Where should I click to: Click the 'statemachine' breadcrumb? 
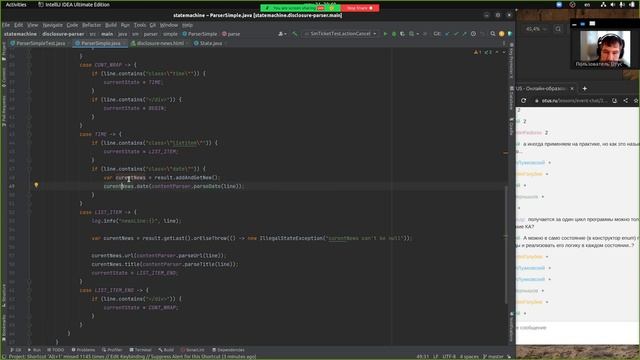[x=20, y=34]
